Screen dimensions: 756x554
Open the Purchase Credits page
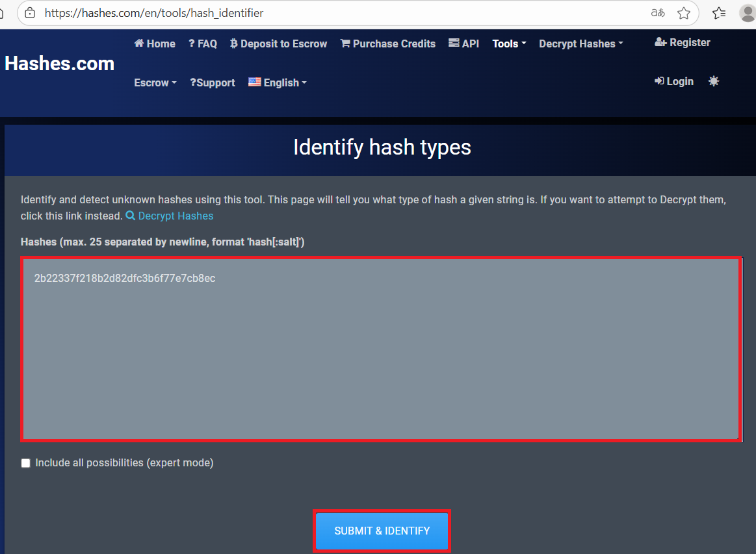[x=388, y=44]
